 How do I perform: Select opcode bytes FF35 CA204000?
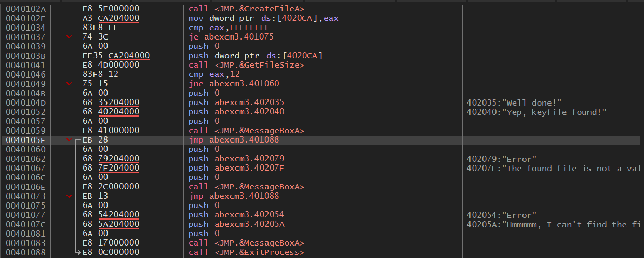click(116, 56)
